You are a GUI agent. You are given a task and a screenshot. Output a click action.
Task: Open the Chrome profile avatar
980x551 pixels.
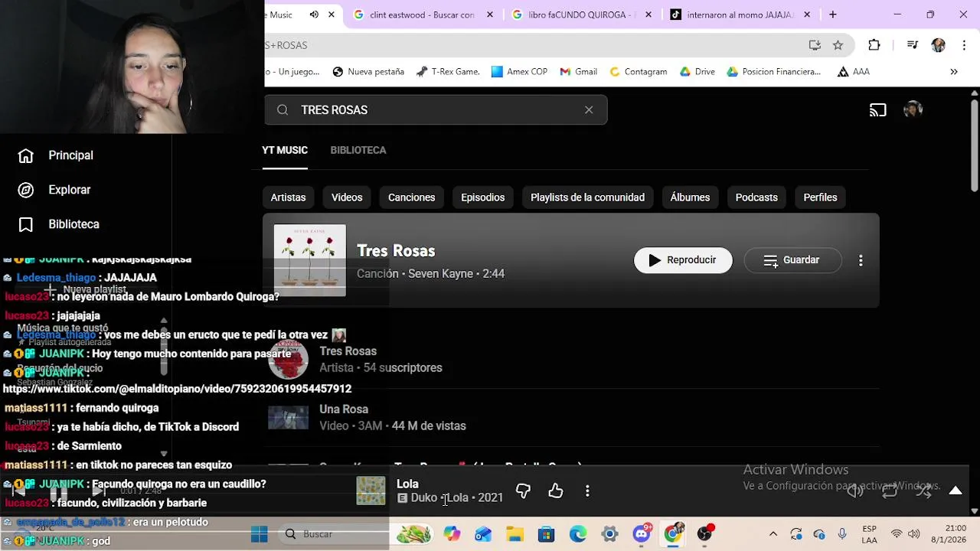pyautogui.click(x=938, y=45)
